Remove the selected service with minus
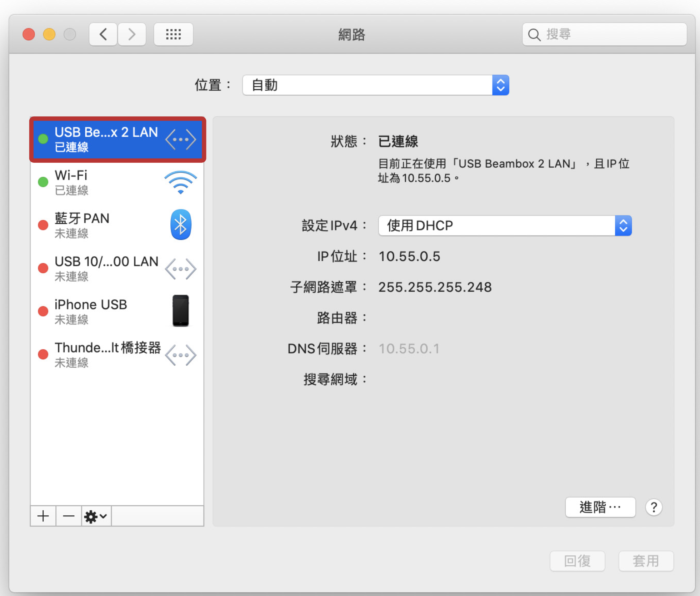 point(69,516)
